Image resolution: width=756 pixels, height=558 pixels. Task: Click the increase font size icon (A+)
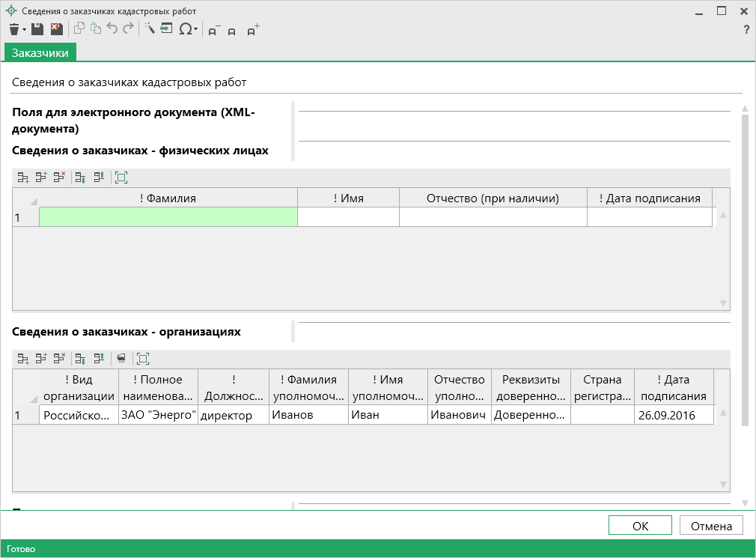click(253, 30)
